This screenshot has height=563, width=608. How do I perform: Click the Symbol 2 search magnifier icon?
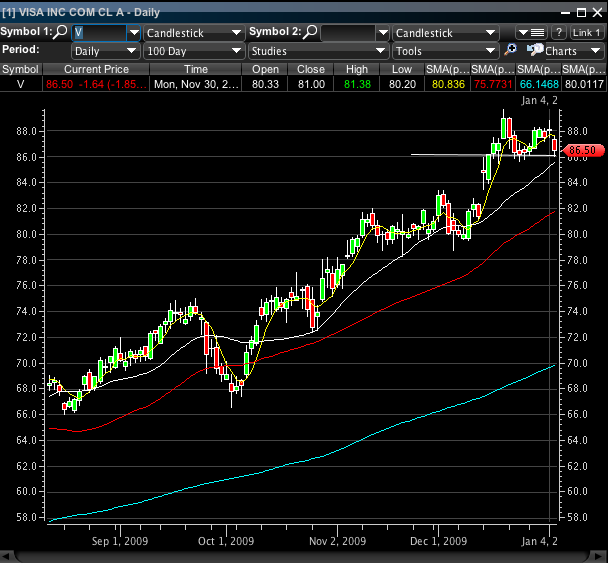click(x=310, y=33)
